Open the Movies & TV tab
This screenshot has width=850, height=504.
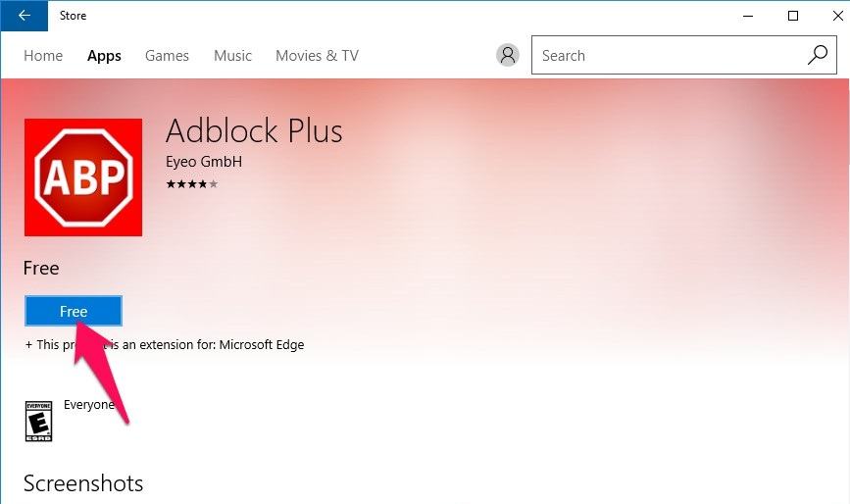[x=317, y=56]
